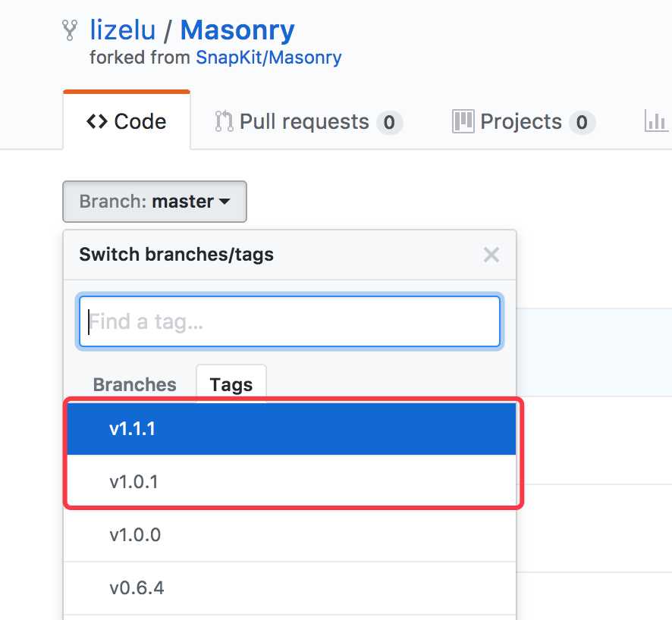Viewport: 672px width, 620px height.
Task: Open the Branch: master dropdown
Action: tap(155, 202)
